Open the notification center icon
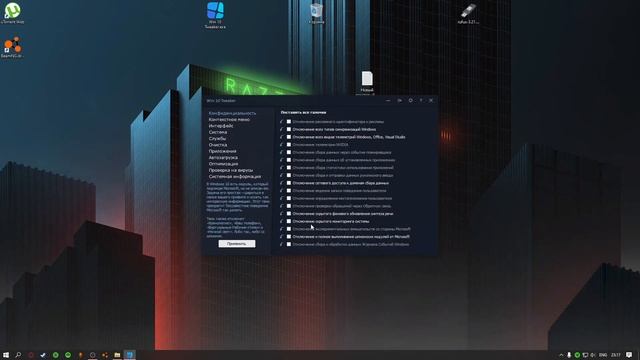Screen dimensions: 640x360 [629, 355]
